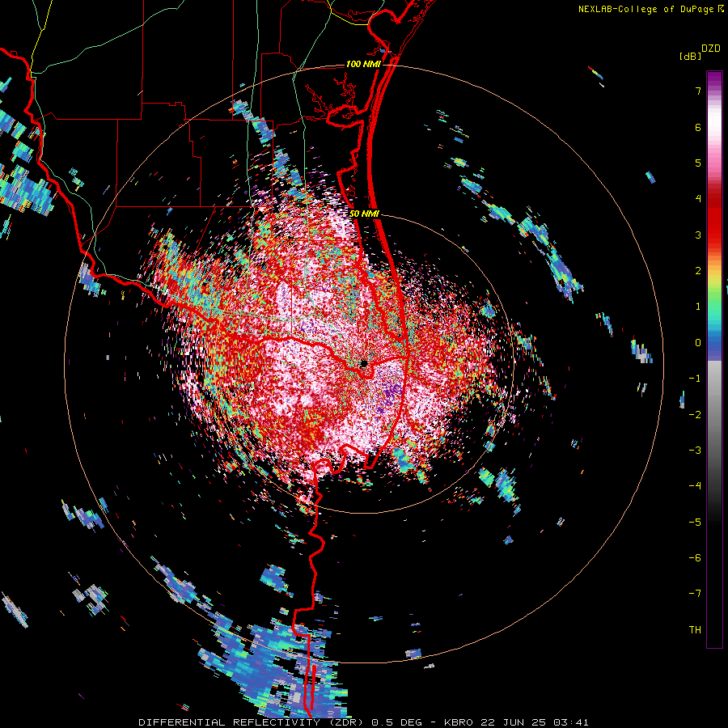This screenshot has width=728, height=728.
Task: Click the 50 NMI range ring label
Action: point(364,214)
